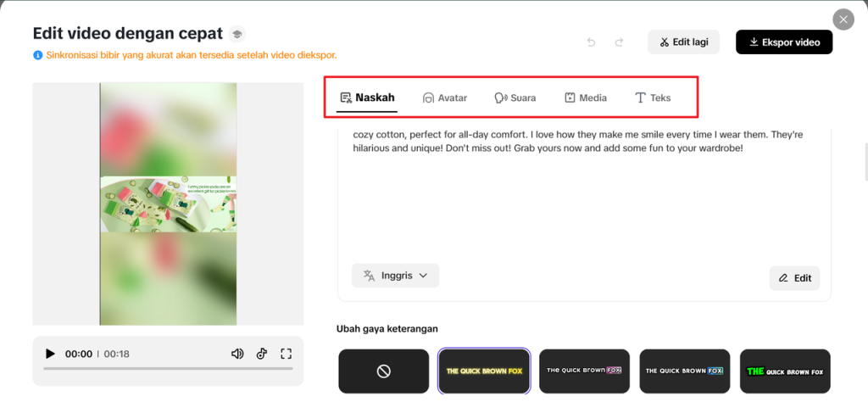The width and height of the screenshot is (868, 402).
Task: Mute the video volume speaker icon
Action: click(x=237, y=354)
